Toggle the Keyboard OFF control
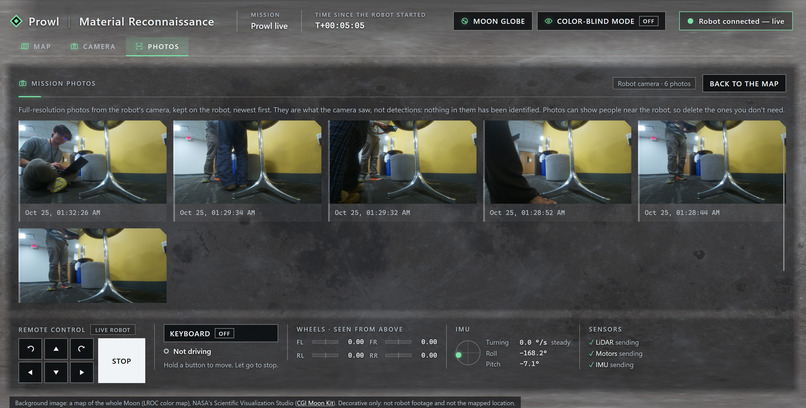The height and width of the screenshot is (408, 806). (x=224, y=333)
